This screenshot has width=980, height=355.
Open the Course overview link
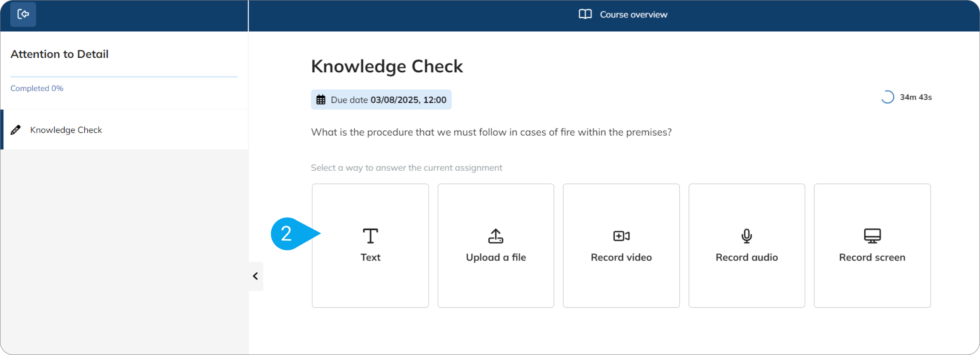coord(623,14)
